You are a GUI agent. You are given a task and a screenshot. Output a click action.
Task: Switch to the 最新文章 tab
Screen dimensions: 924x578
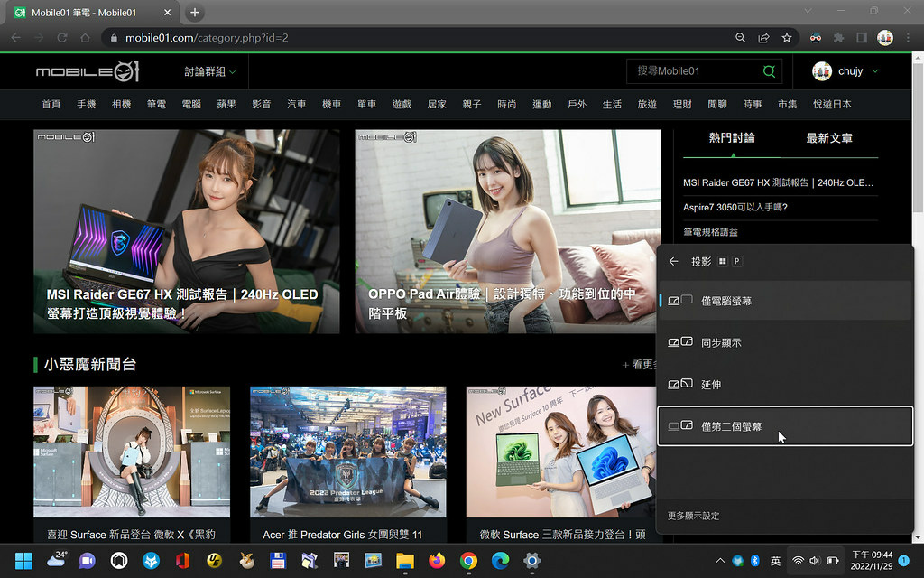[829, 138]
